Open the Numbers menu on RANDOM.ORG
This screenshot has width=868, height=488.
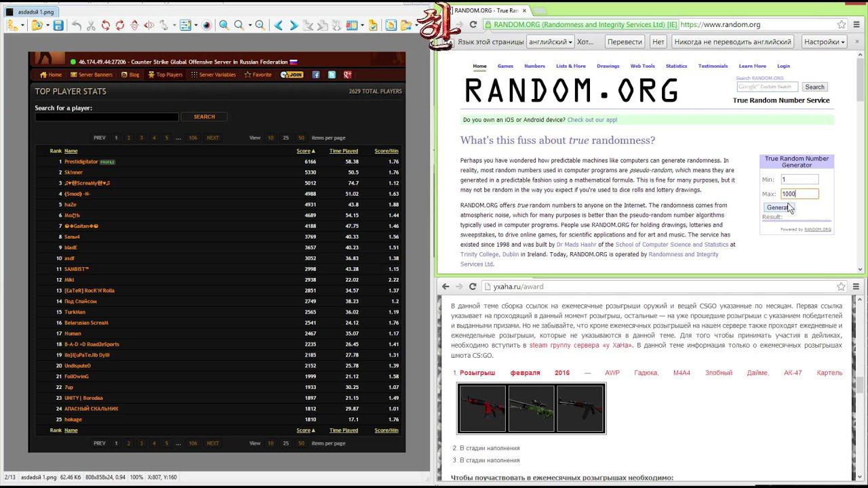point(534,66)
